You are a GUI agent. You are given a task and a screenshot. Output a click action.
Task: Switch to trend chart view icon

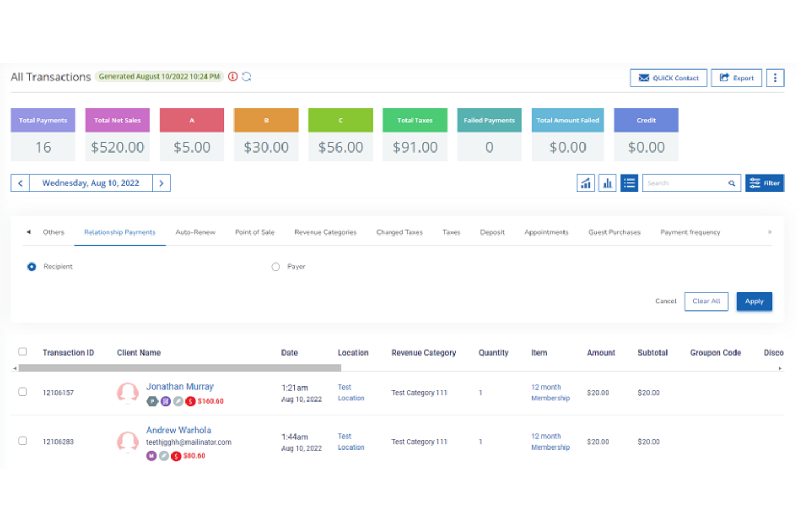586,183
